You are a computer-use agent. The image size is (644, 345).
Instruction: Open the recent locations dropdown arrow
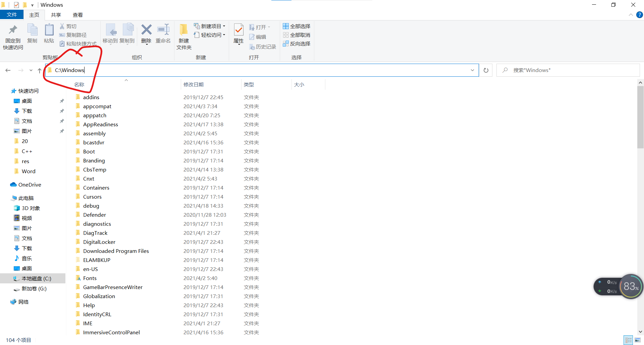click(31, 70)
